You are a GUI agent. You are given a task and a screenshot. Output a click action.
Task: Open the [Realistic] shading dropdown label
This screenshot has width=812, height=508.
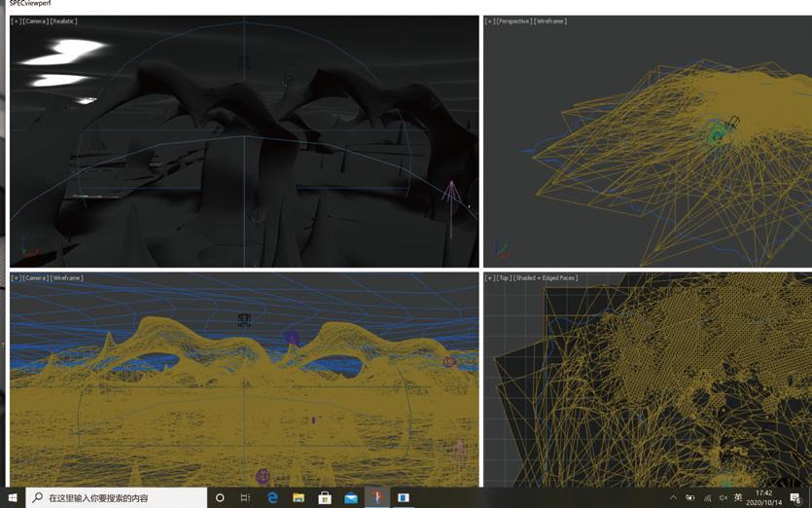[63, 21]
